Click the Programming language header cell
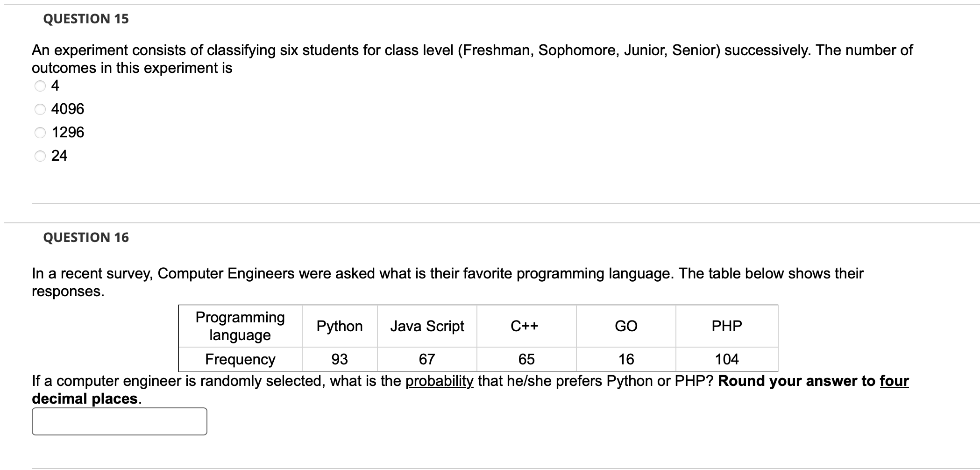 click(240, 326)
